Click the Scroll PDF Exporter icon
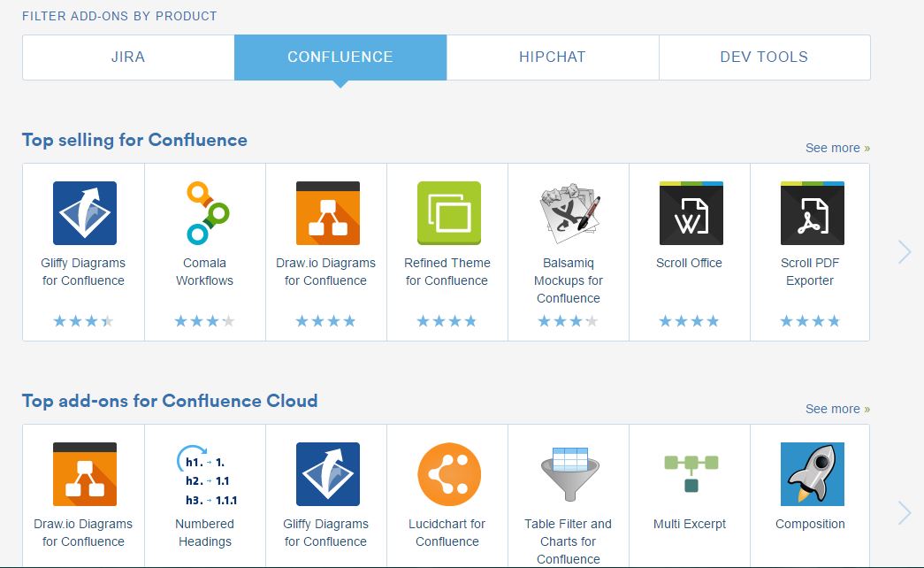 pyautogui.click(x=813, y=213)
